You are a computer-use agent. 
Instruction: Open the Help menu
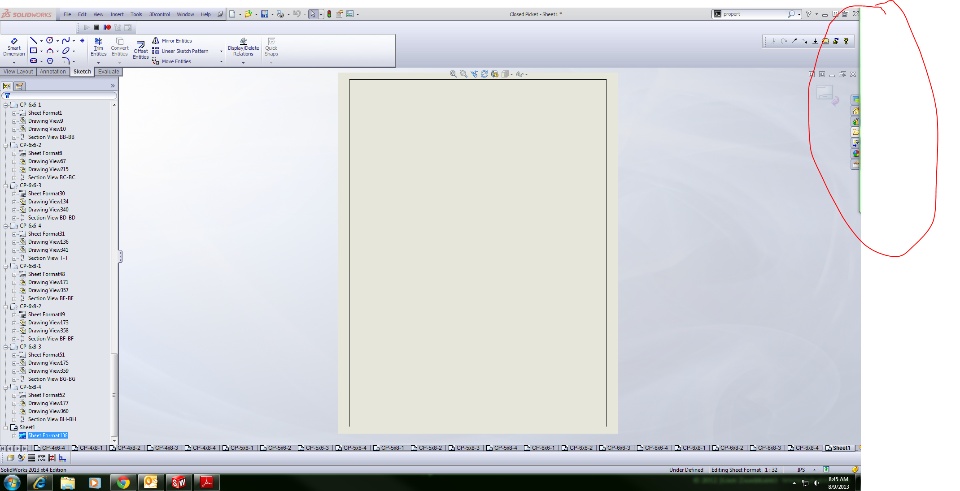click(206, 13)
